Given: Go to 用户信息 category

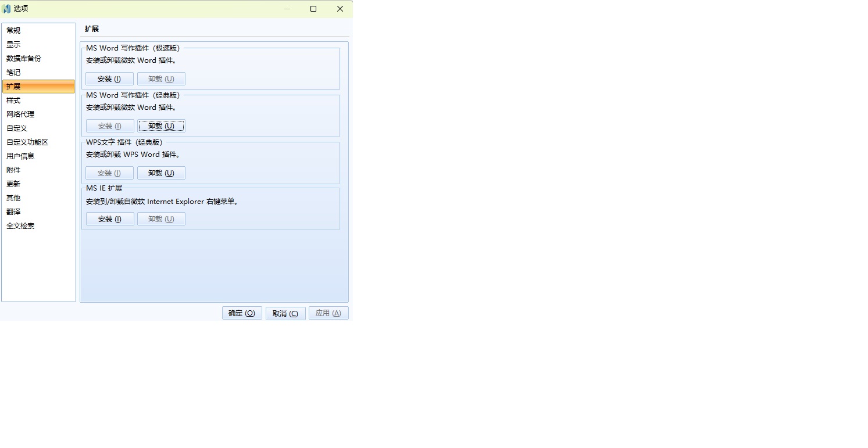Looking at the screenshot, I should [x=38, y=156].
